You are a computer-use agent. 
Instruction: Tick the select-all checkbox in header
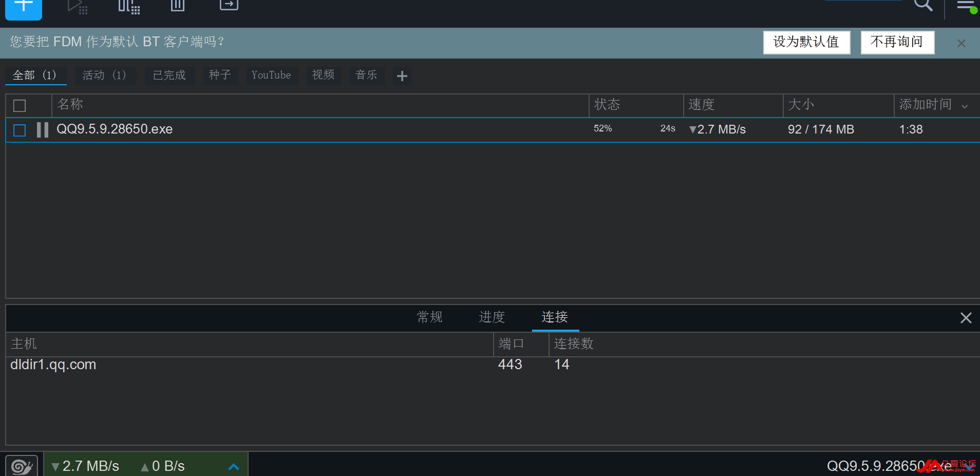pos(20,106)
